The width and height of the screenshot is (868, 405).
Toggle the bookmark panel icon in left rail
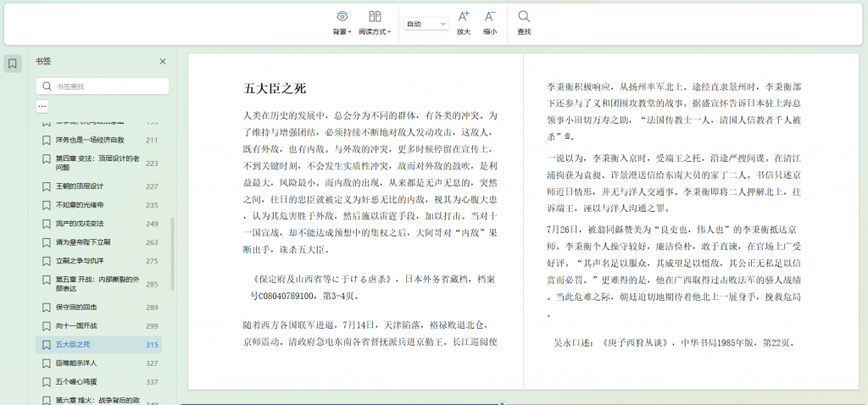[x=13, y=64]
